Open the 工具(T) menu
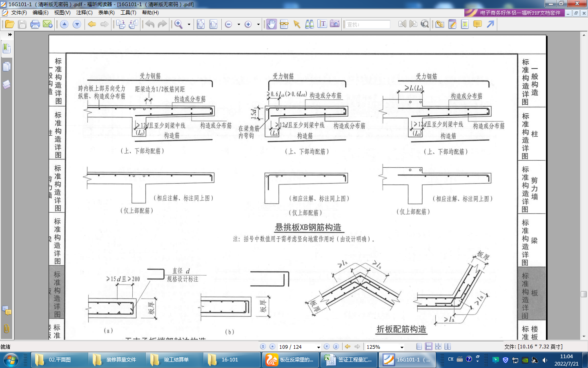The height and width of the screenshot is (368, 588). [x=128, y=13]
